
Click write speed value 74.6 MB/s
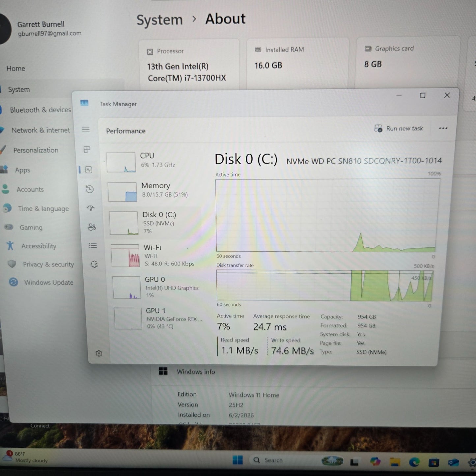tap(293, 351)
